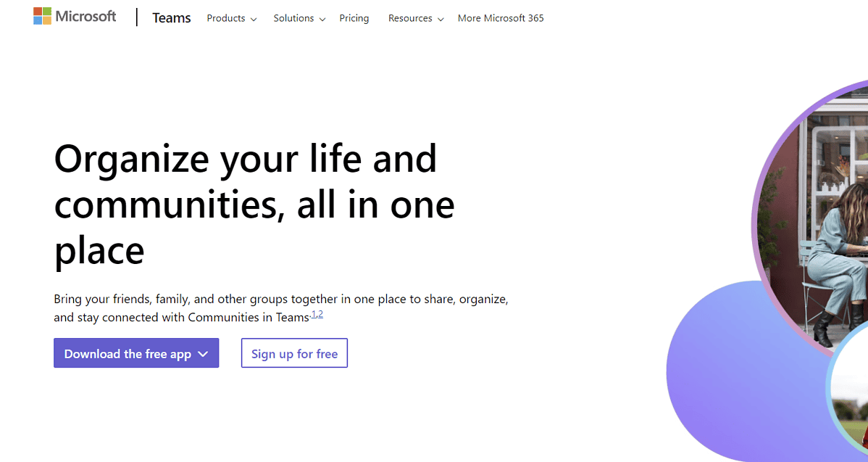The height and width of the screenshot is (462, 868).
Task: Click Download the free app button
Action: coord(136,353)
